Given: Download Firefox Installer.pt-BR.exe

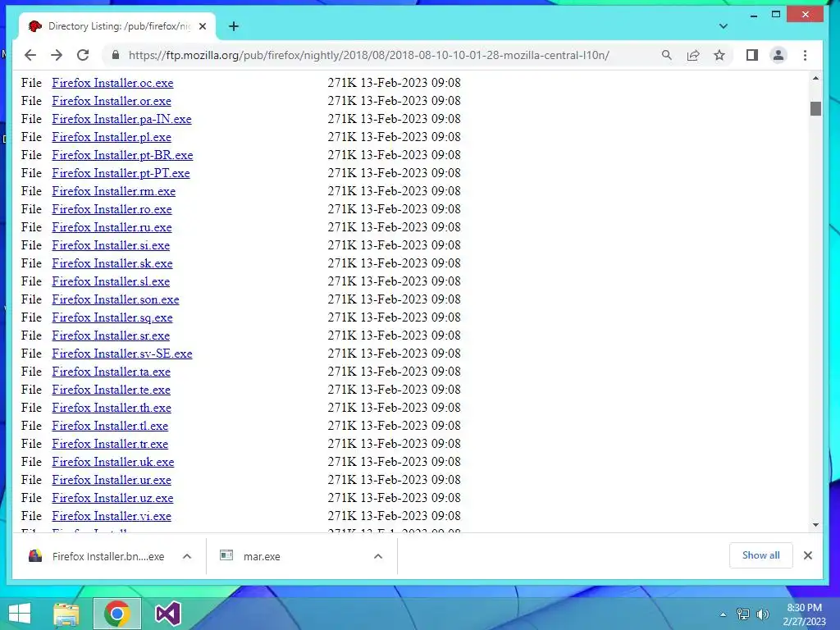Looking at the screenshot, I should (x=122, y=155).
